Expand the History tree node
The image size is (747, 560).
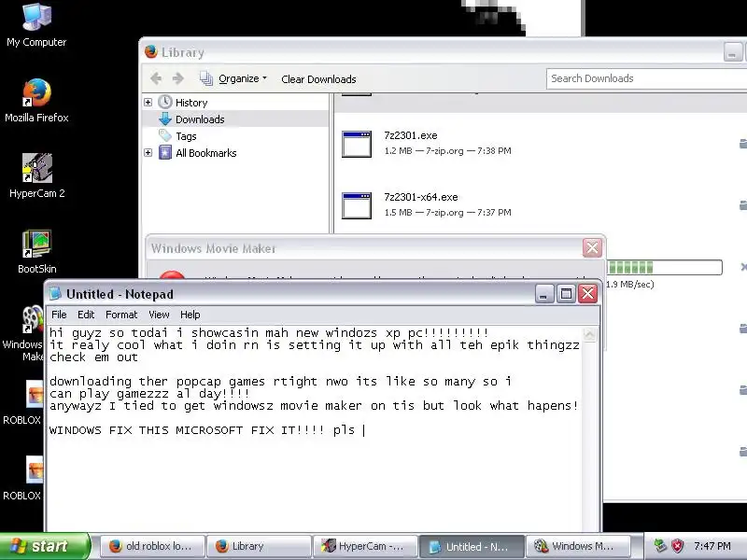coord(148,103)
